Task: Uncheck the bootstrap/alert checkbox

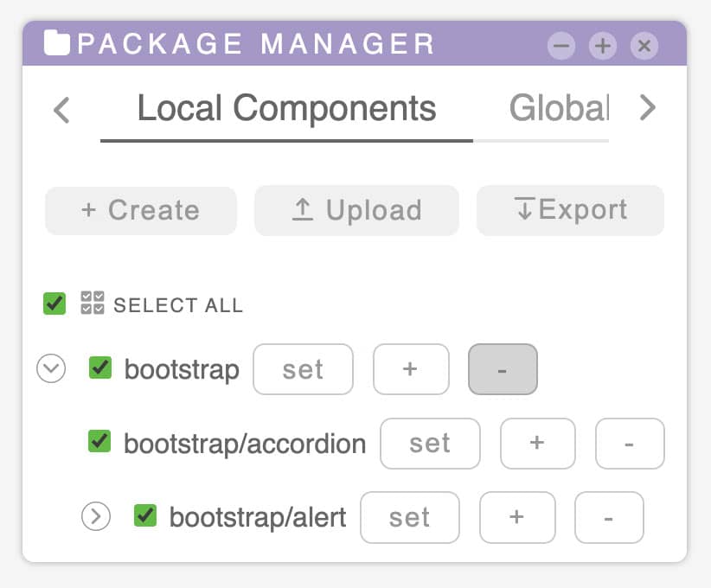Action: [145, 515]
